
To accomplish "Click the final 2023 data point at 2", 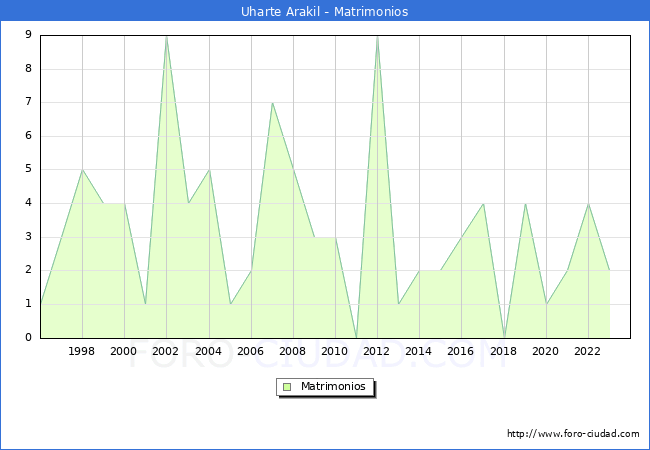I will [609, 271].
